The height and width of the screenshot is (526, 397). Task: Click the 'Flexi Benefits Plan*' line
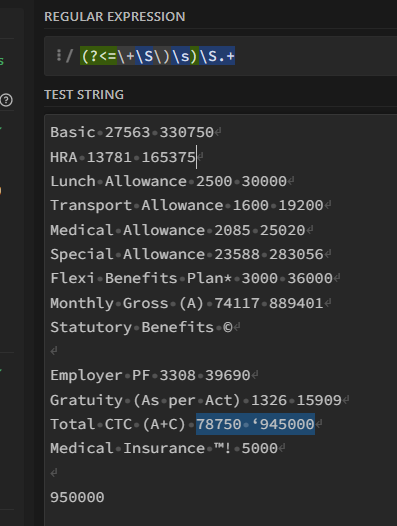point(191,278)
